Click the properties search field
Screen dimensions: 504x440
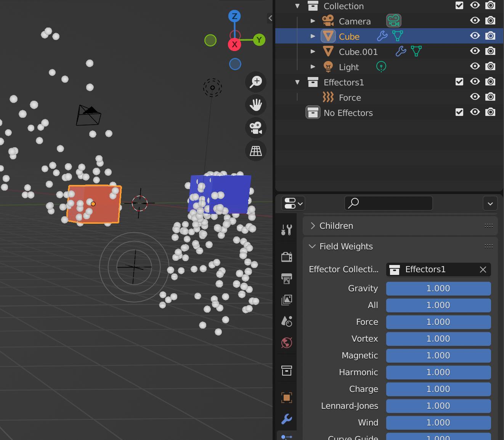(x=388, y=203)
